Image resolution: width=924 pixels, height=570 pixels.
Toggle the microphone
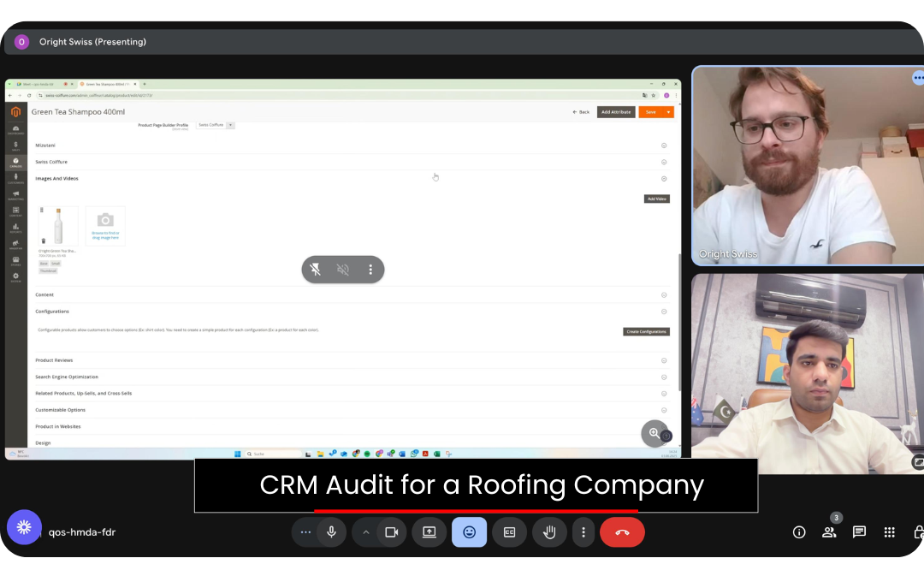click(x=331, y=532)
